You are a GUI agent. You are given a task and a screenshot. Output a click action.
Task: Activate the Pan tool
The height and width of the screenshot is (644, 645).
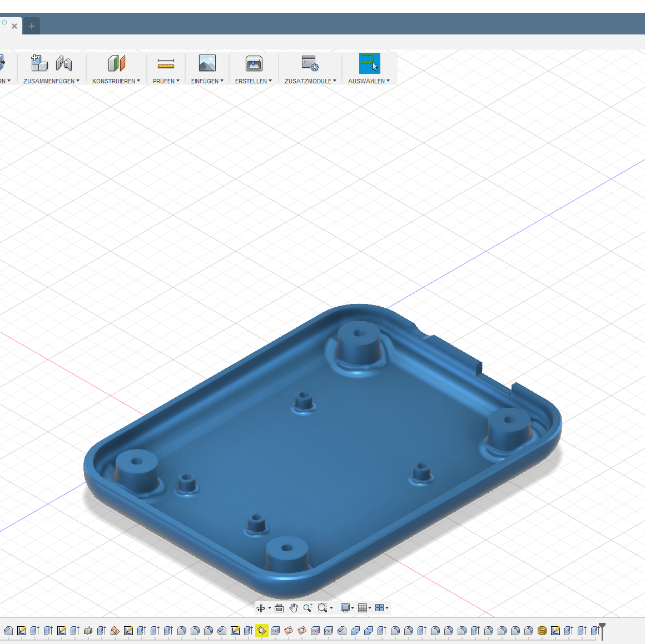[294, 607]
